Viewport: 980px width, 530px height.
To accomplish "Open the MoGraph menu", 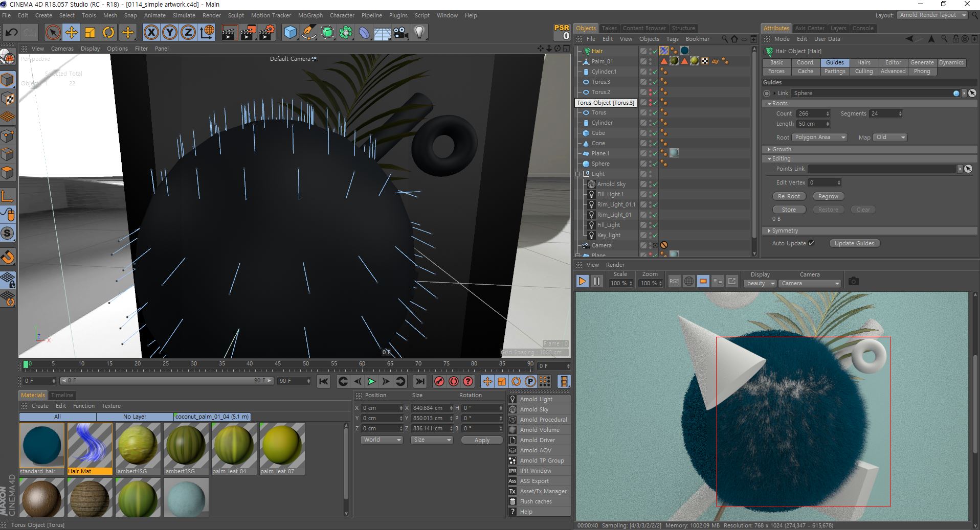I will pos(310,15).
